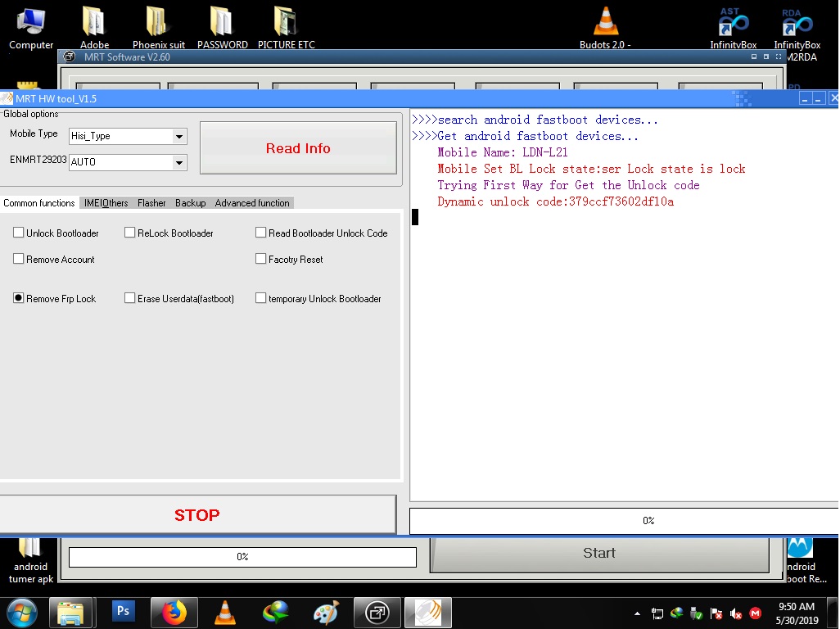Click the MRT Software 0% progress bar
840x629 pixels.
pos(242,557)
